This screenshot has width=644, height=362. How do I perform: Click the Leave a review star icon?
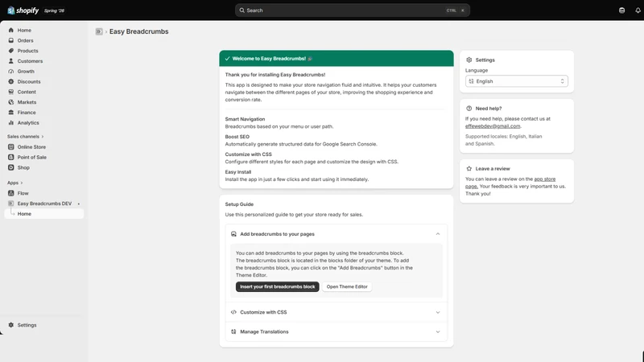click(469, 168)
